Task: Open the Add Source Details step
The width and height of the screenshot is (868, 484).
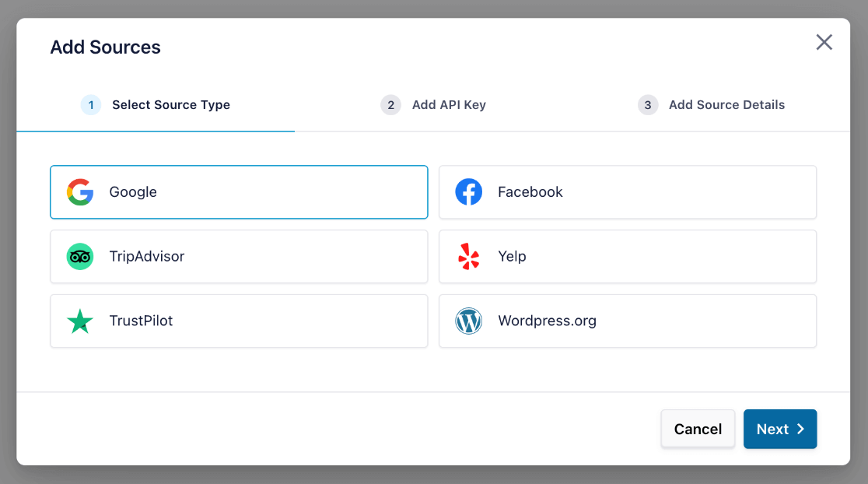Action: pyautogui.click(x=726, y=105)
